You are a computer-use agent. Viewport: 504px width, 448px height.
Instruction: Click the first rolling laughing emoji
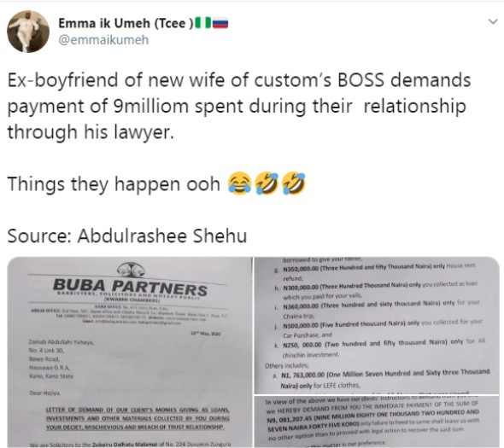[x=267, y=183]
